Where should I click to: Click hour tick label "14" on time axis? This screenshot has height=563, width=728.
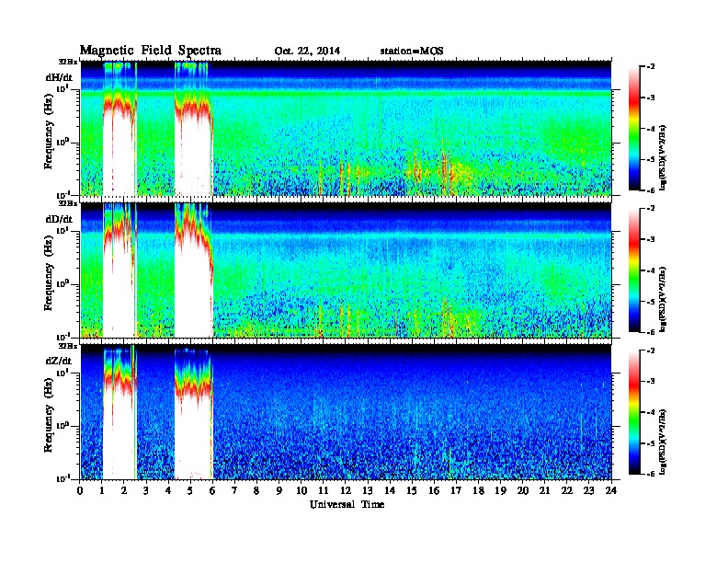pyautogui.click(x=390, y=491)
